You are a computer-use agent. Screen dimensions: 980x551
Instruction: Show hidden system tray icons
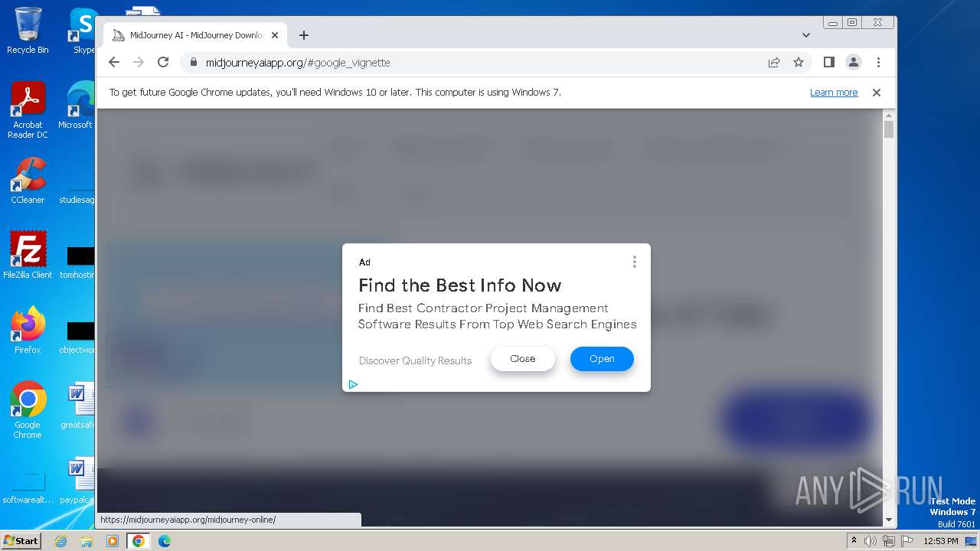point(854,541)
